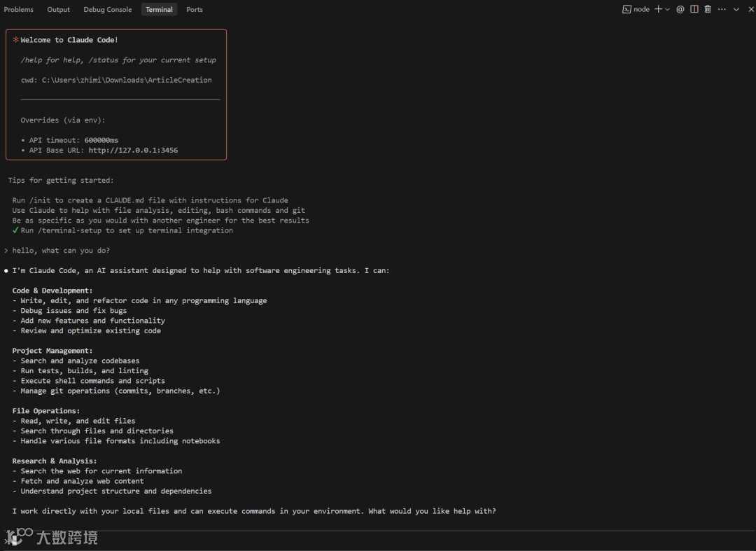This screenshot has height=551, width=756.
Task: Click 'Search through files and directories' line
Action: coord(92,431)
